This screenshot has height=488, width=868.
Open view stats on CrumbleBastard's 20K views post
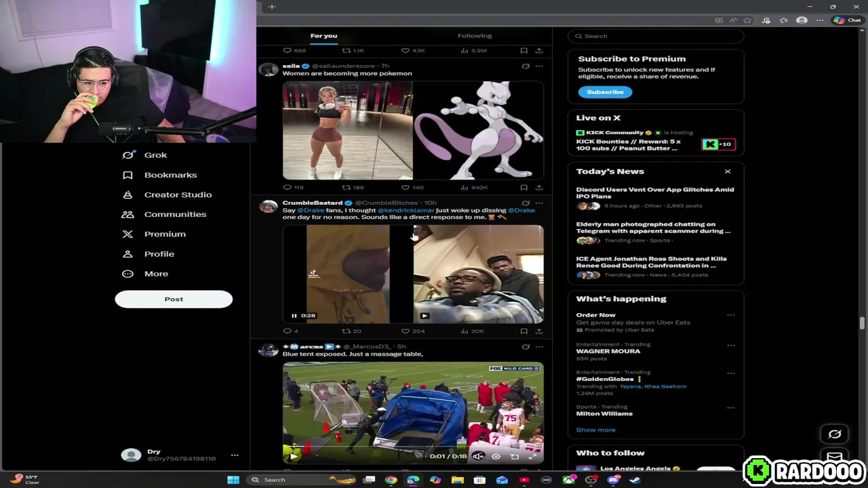[x=472, y=331]
